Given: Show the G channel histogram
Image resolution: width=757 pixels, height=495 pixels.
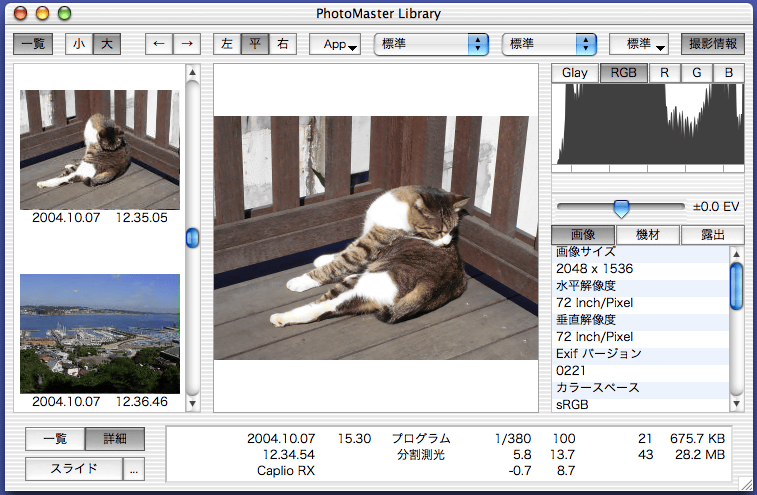Looking at the screenshot, I should 697,73.
